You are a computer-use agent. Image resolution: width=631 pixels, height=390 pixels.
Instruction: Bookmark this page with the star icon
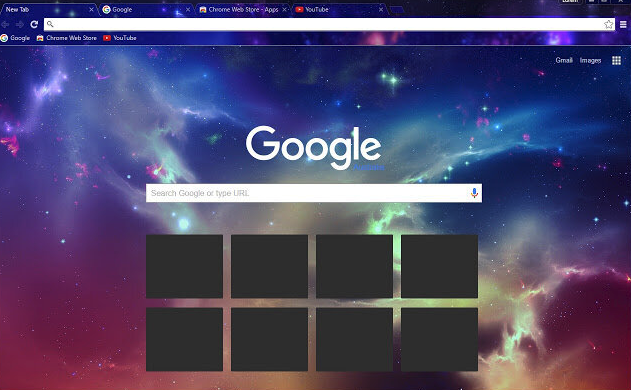tap(608, 24)
